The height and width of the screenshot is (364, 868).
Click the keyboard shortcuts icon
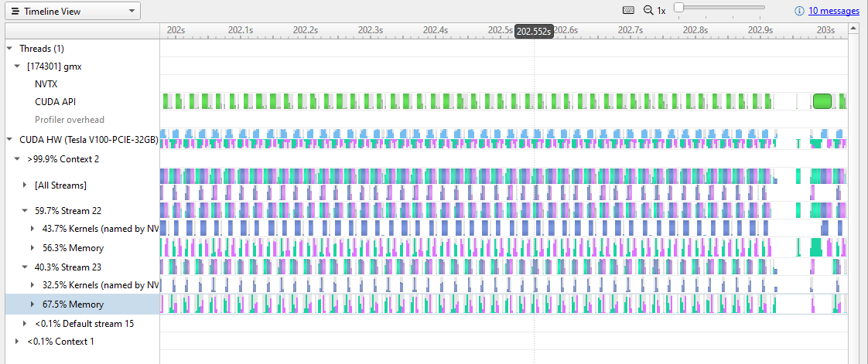628,10
